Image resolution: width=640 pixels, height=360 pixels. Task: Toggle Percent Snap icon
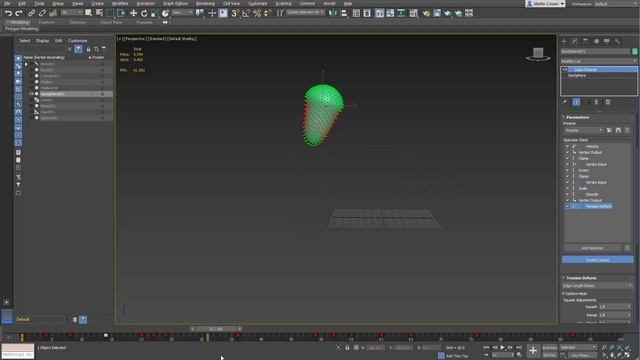tap(257, 13)
